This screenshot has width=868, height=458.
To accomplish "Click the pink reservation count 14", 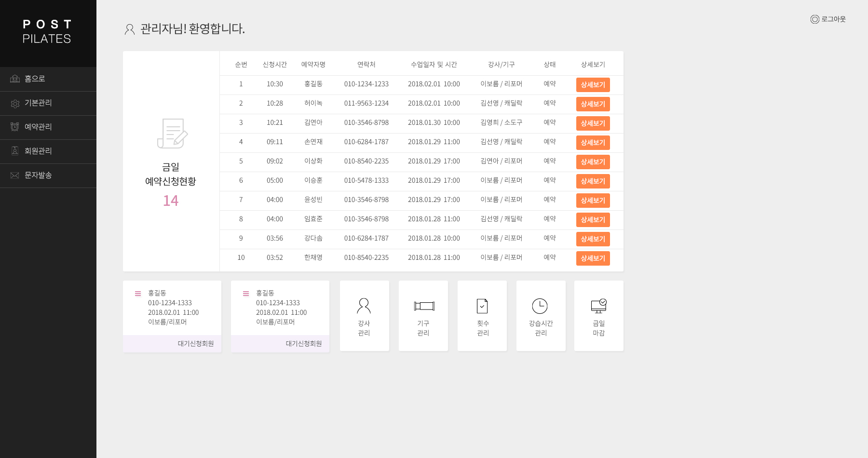I will click(x=171, y=201).
